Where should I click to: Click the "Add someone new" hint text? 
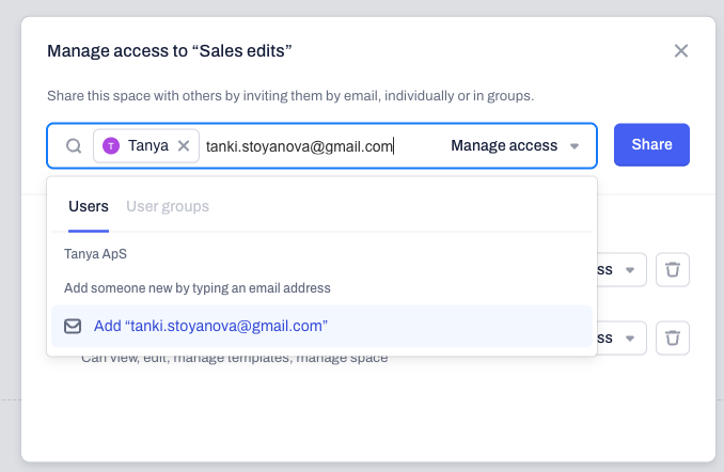click(197, 288)
